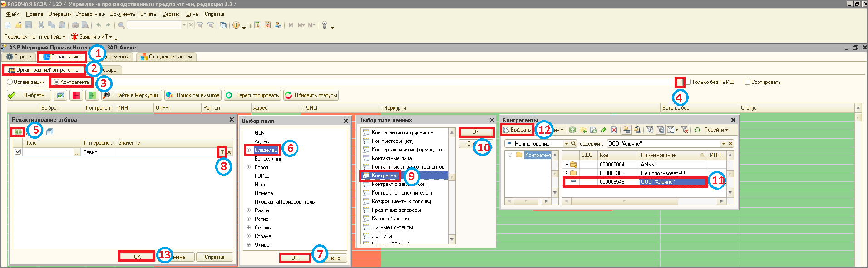Click the Cut scissors icon

click(x=41, y=25)
